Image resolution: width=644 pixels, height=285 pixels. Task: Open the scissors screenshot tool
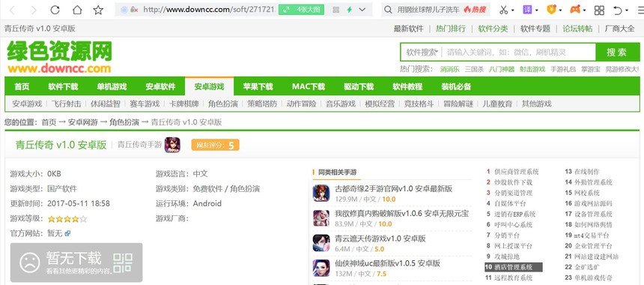click(x=504, y=10)
